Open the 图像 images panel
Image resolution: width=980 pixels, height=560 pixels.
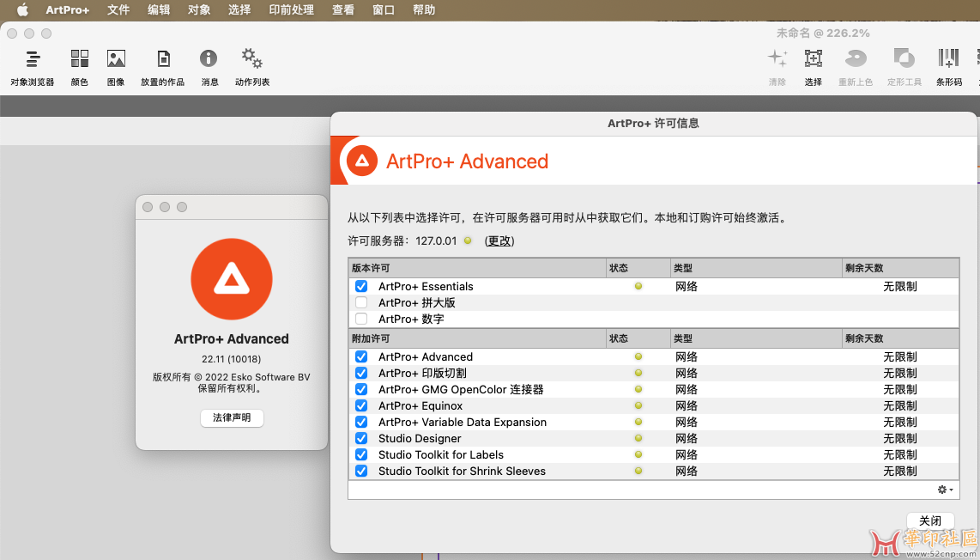[x=116, y=68]
